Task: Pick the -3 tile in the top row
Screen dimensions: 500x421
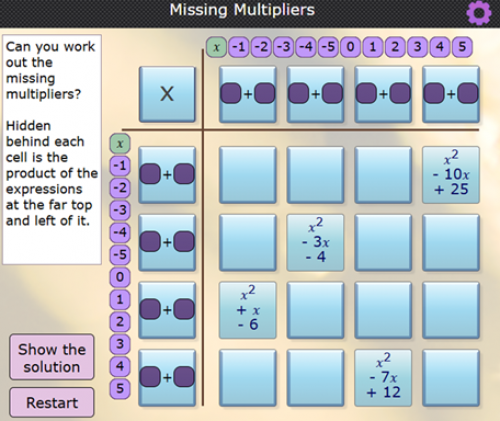Action: (284, 47)
